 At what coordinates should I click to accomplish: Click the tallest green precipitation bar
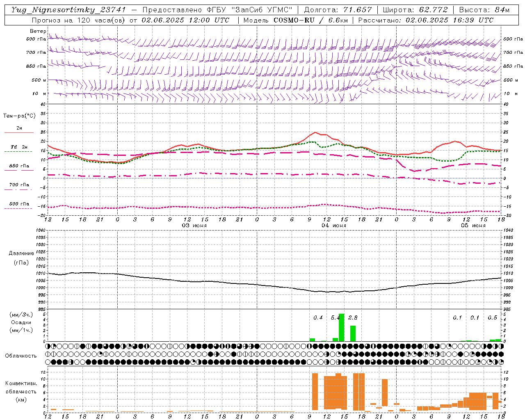(341, 327)
